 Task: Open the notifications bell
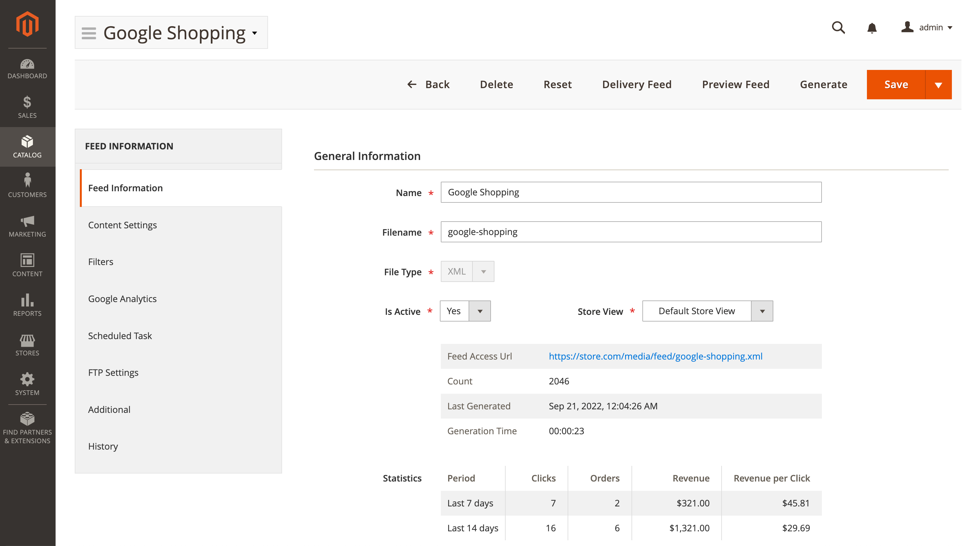click(x=872, y=28)
